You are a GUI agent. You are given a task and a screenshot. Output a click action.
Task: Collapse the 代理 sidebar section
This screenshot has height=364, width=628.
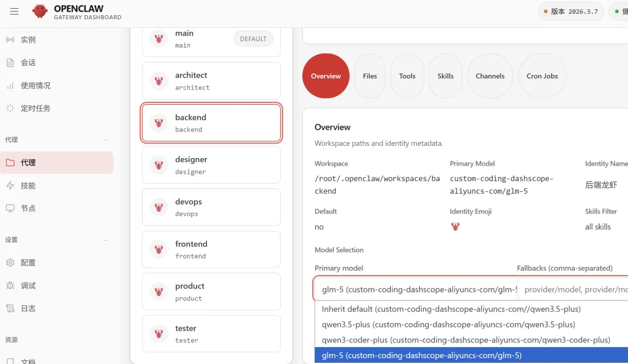[105, 140]
